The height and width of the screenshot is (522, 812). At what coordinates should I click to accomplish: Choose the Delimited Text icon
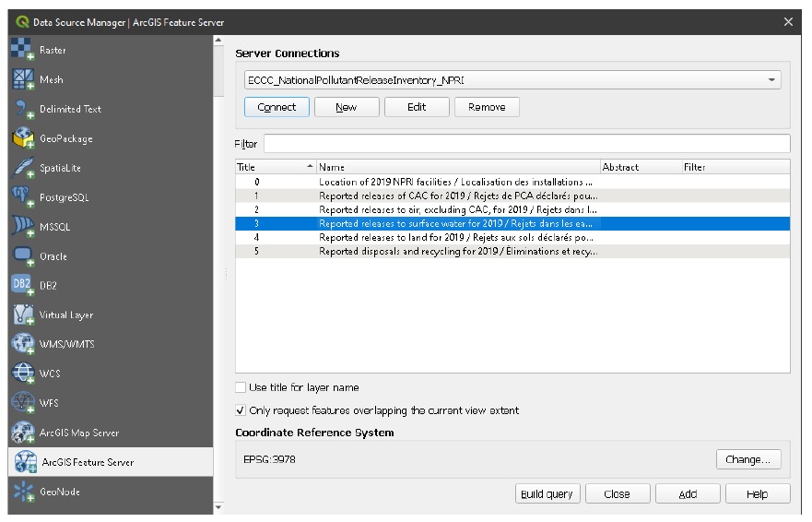22,108
